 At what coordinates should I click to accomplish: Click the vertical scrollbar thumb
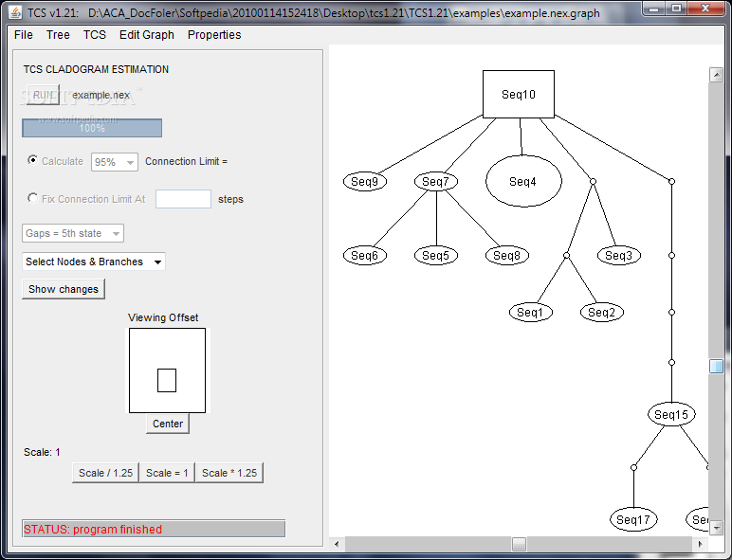(x=716, y=366)
